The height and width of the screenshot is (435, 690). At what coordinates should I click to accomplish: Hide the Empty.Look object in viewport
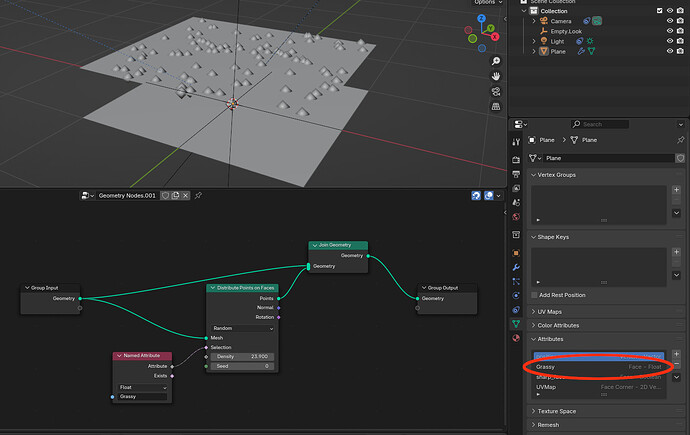670,31
